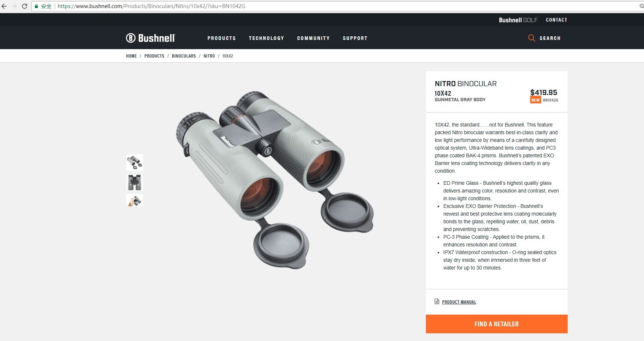644x341 pixels.
Task: Click the product manual document icon
Action: pos(437,301)
